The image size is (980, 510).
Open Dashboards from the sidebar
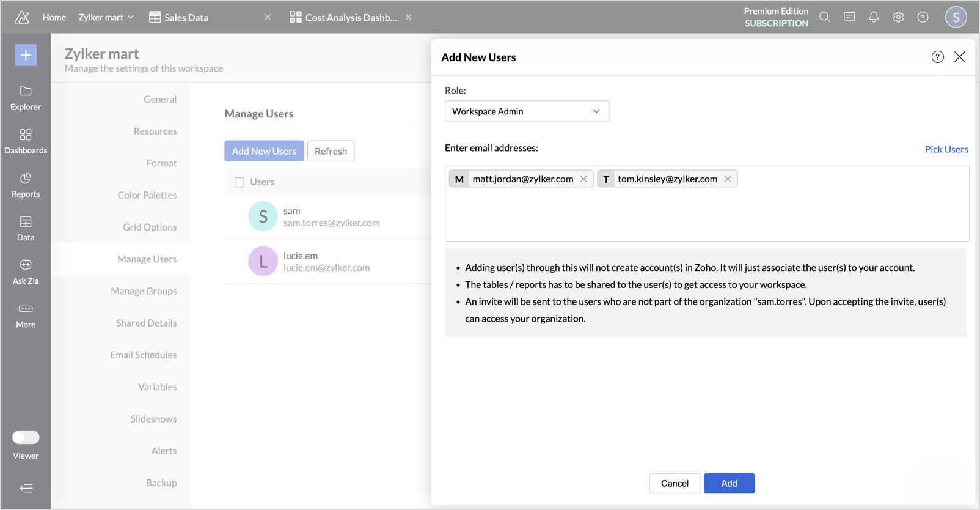pyautogui.click(x=26, y=141)
